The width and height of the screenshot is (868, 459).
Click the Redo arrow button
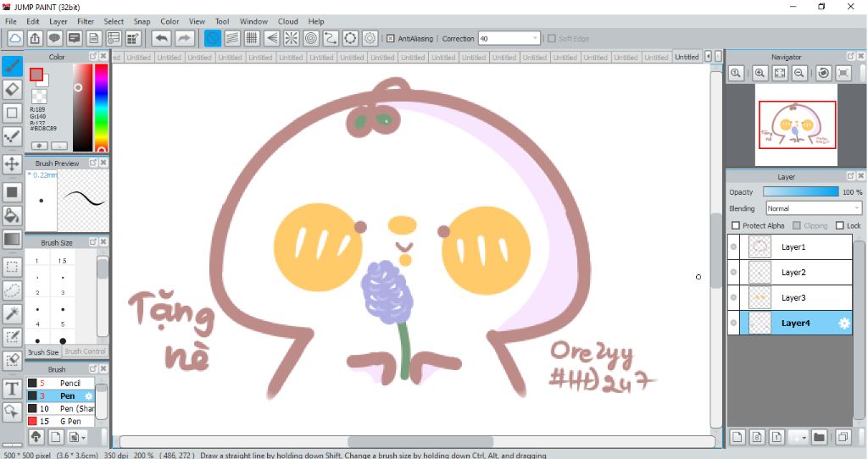click(184, 38)
